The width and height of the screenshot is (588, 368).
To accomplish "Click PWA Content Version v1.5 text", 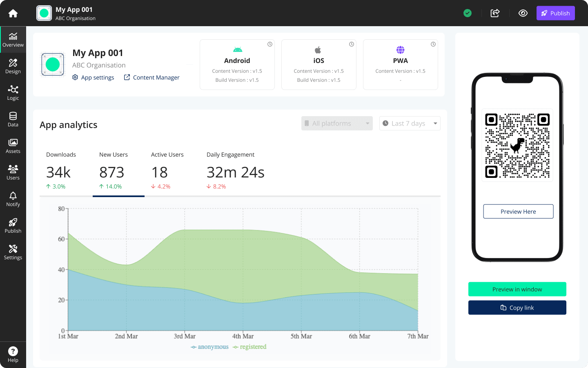I will (401, 71).
